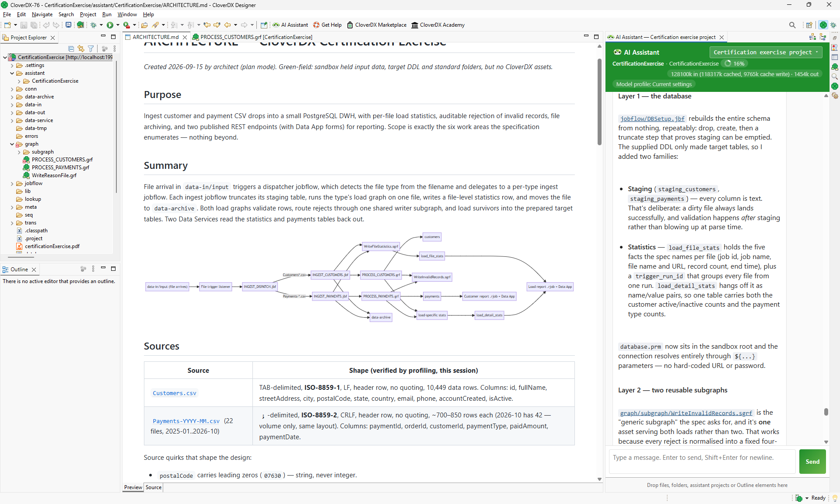Select WriteReasonFile.grf in the tree
Screen dimensions: 840x504
click(54, 175)
